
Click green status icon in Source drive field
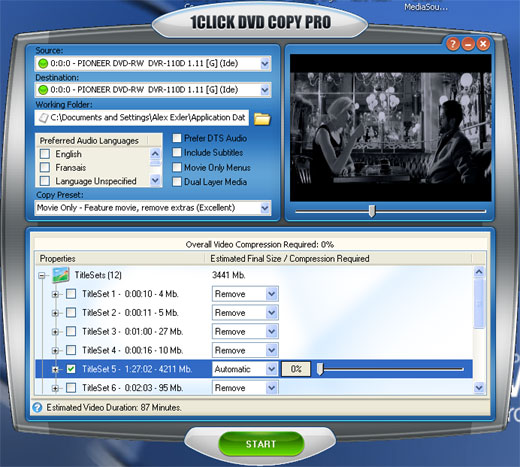[x=43, y=63]
